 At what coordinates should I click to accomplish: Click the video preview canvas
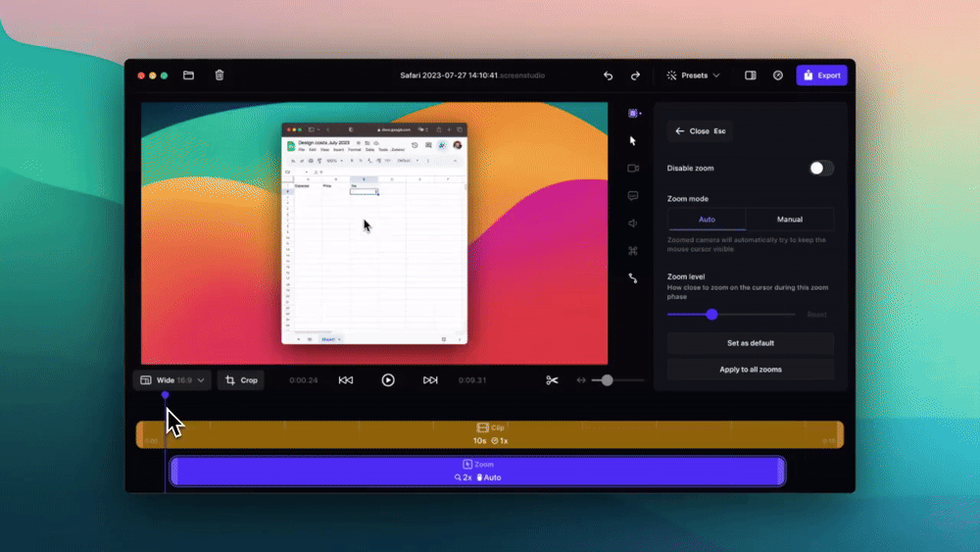tap(373, 233)
